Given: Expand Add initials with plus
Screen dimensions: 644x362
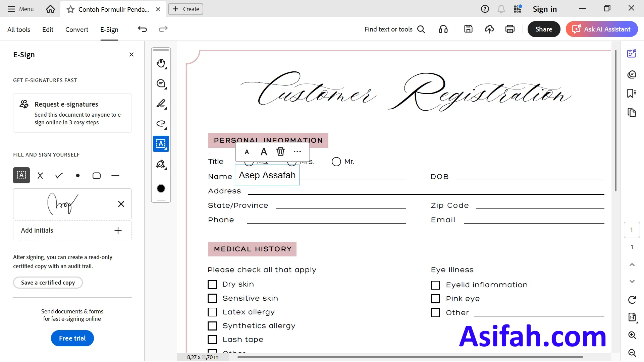Looking at the screenshot, I should (x=118, y=230).
